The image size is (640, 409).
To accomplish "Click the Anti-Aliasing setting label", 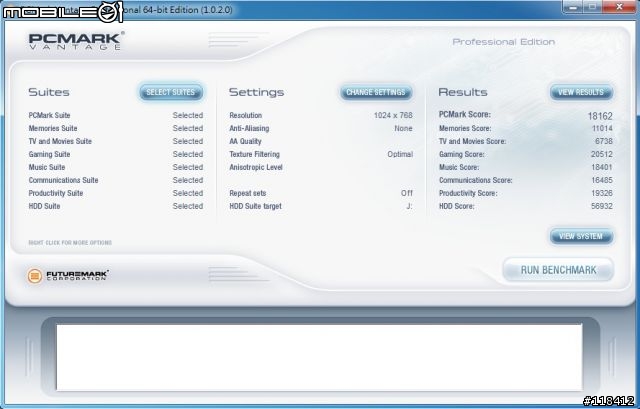I will tap(249, 129).
